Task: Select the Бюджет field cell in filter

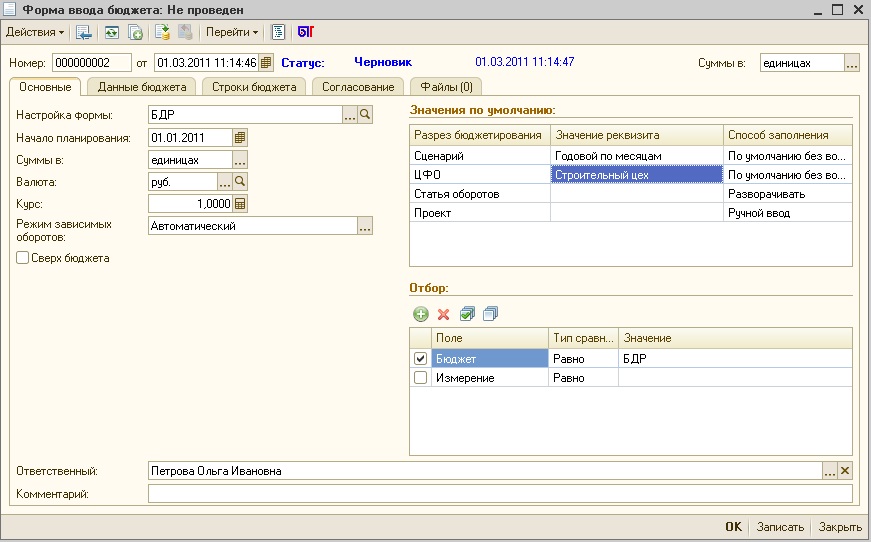Action: 489,359
